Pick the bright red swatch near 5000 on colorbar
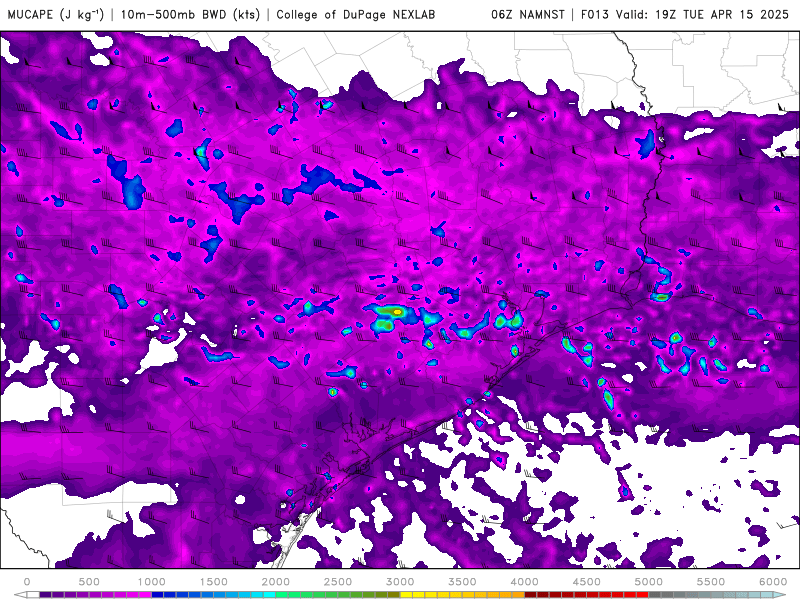 click(642, 595)
